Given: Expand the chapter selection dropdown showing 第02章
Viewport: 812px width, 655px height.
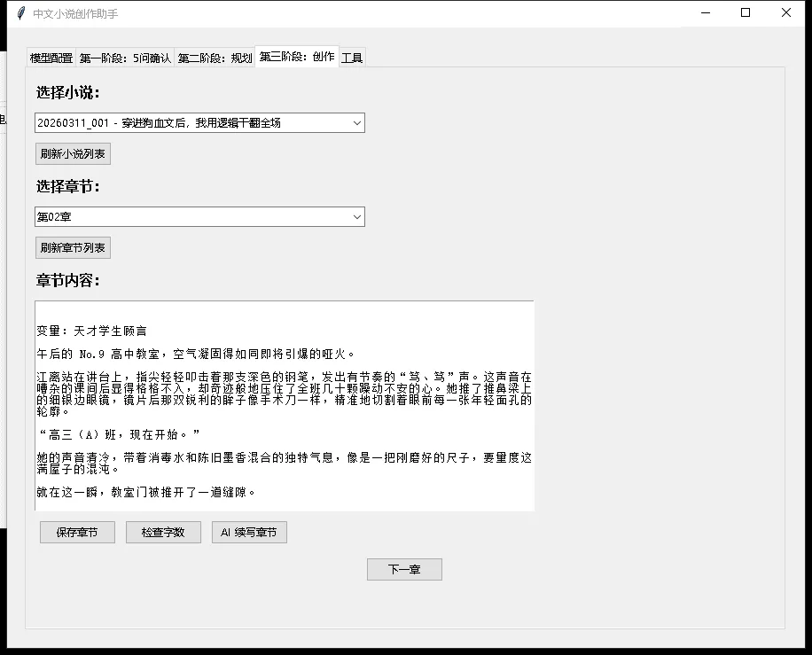Looking at the screenshot, I should tap(199, 216).
